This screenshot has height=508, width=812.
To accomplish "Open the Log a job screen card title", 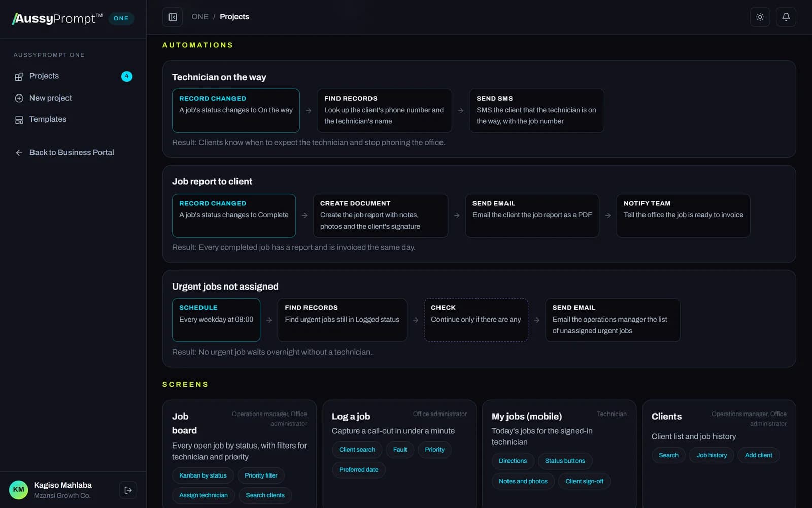I will [351, 417].
